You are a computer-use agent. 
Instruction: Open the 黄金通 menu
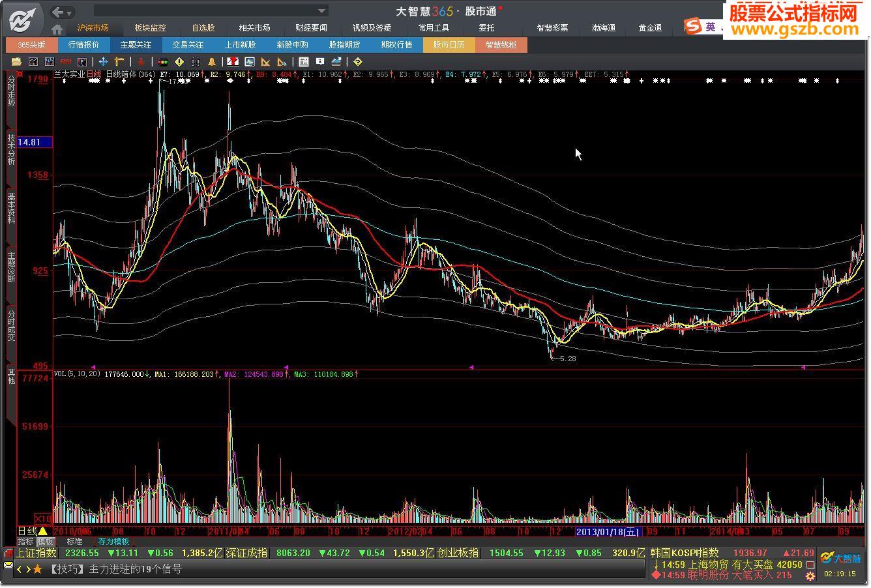pyautogui.click(x=650, y=28)
